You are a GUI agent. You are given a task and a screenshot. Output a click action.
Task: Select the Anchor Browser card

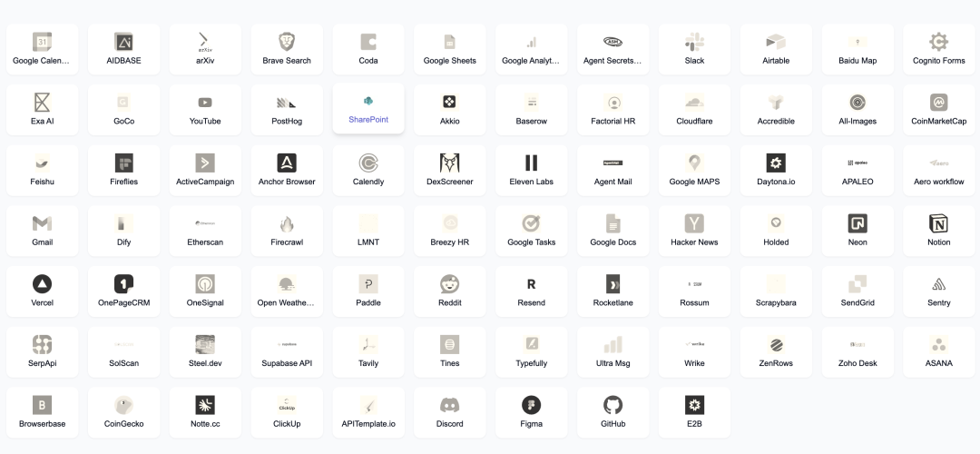(x=287, y=171)
